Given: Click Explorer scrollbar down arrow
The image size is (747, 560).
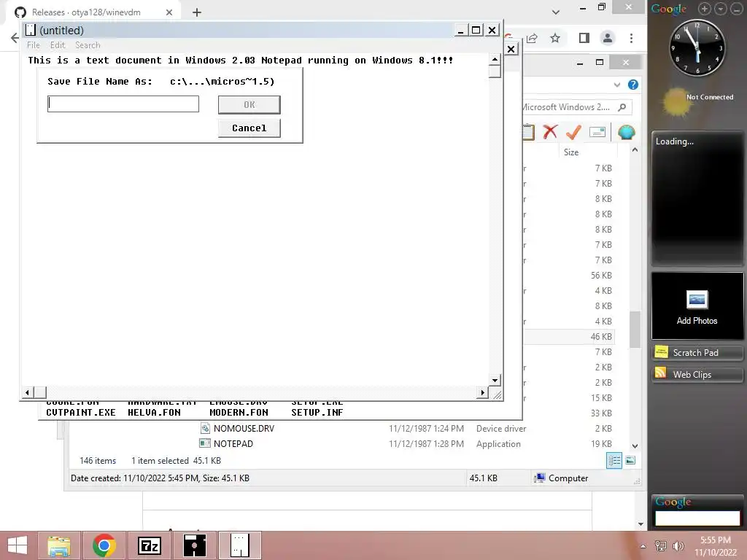Looking at the screenshot, I should 635,446.
